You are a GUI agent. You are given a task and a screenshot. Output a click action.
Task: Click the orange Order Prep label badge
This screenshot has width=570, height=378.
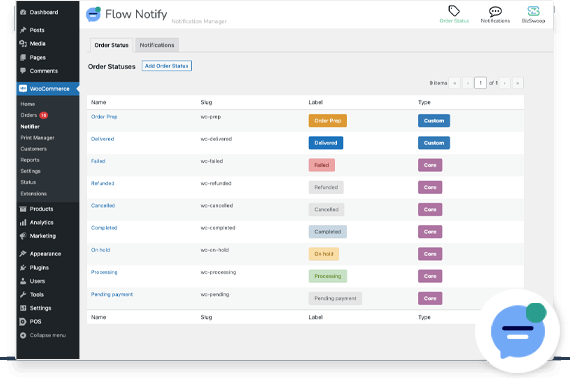click(328, 121)
